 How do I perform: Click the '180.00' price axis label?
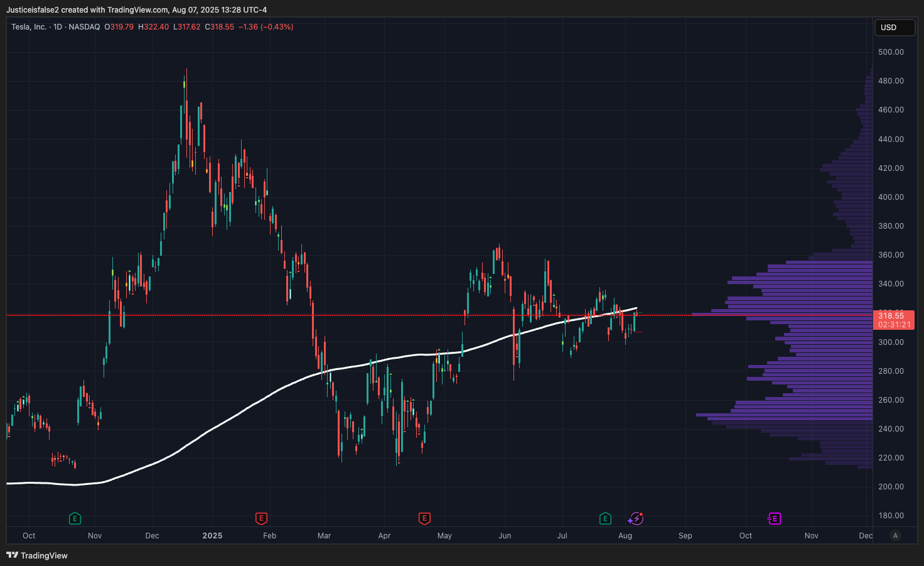891,516
